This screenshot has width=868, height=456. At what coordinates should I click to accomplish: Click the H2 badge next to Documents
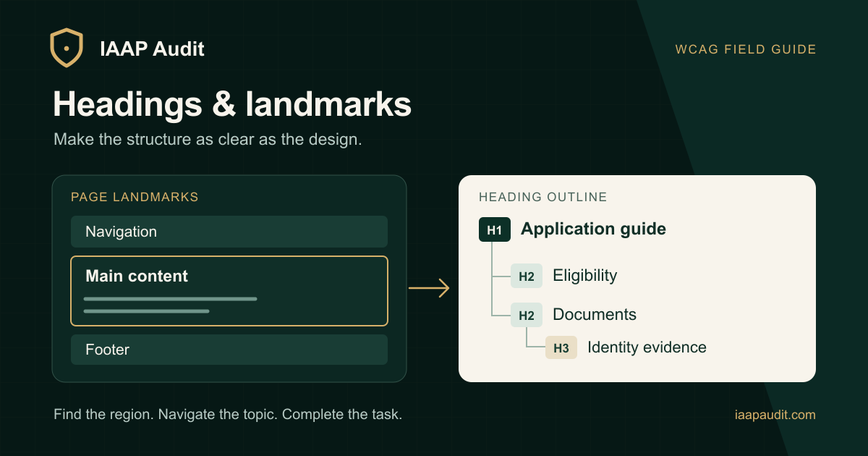click(x=527, y=315)
